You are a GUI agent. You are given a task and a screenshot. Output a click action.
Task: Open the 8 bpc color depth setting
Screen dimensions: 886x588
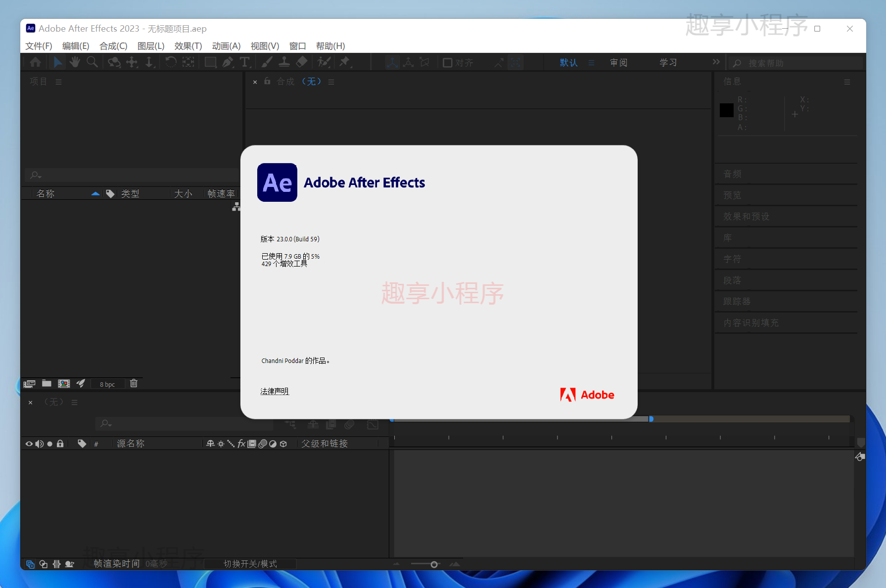107,384
